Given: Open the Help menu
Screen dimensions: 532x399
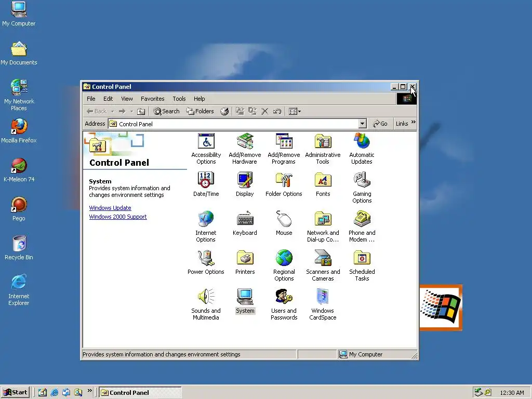Looking at the screenshot, I should tap(199, 99).
